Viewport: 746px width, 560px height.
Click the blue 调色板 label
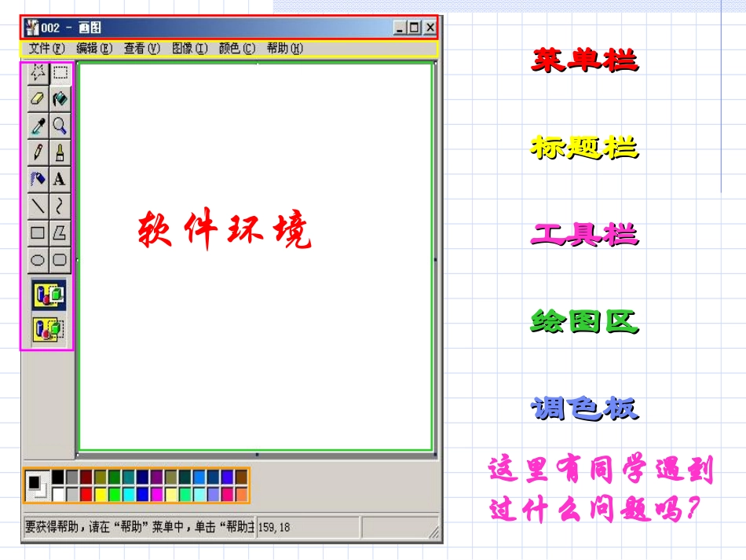585,408
